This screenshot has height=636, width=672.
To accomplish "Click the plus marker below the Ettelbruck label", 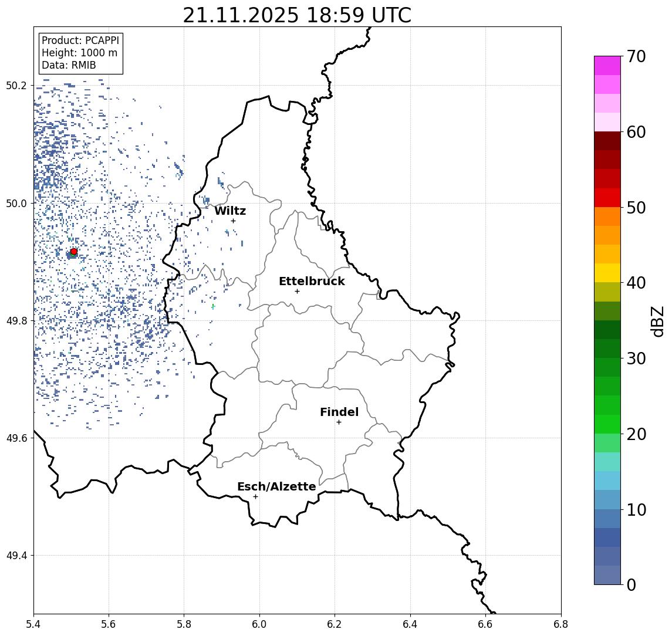I will [297, 292].
